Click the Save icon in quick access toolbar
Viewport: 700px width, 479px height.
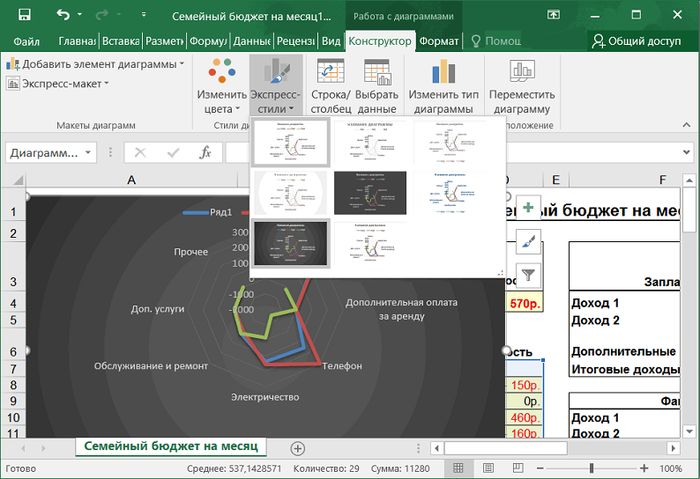(x=24, y=16)
